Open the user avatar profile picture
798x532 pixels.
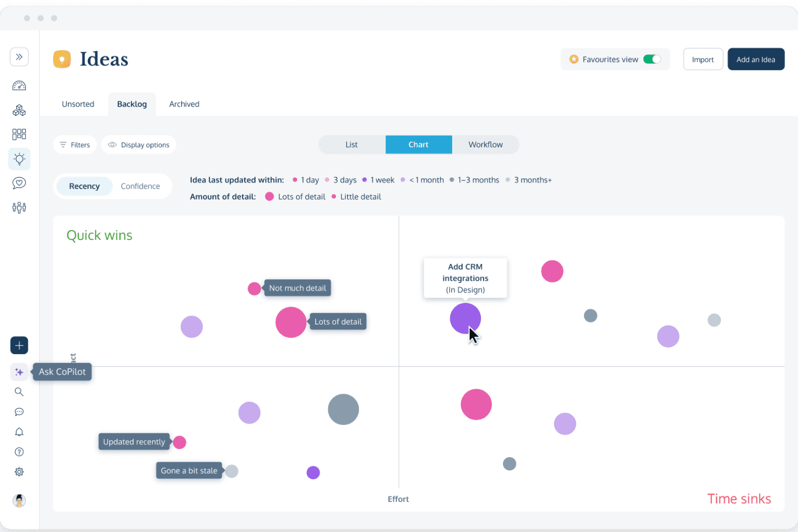pyautogui.click(x=19, y=500)
